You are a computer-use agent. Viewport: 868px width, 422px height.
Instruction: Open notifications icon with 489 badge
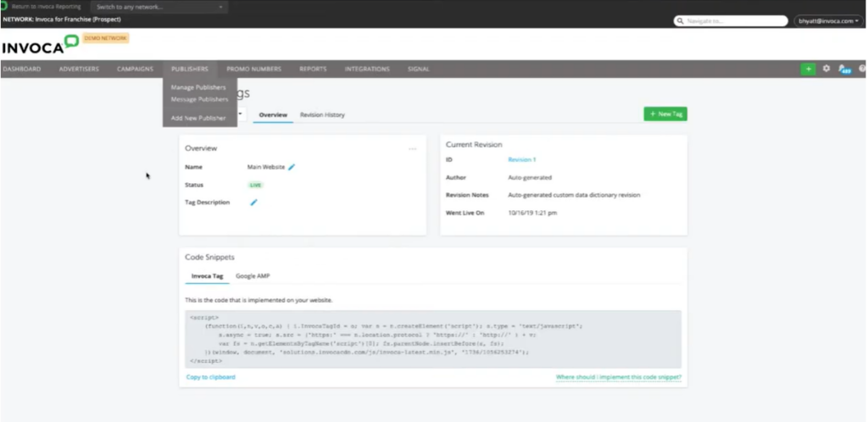coord(845,69)
